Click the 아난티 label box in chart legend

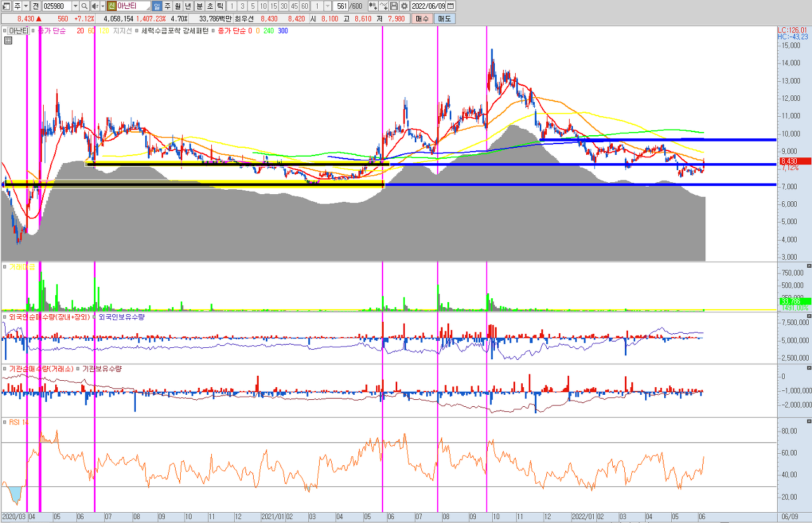[18, 30]
